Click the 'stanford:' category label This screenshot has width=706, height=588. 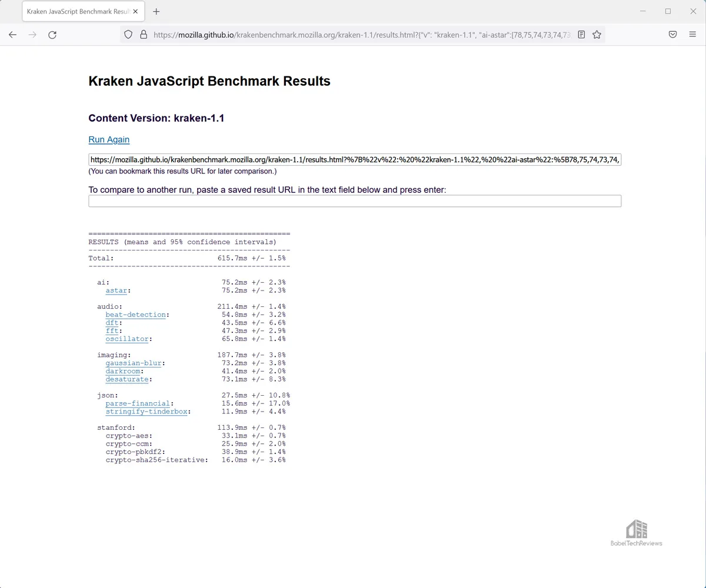tap(116, 428)
